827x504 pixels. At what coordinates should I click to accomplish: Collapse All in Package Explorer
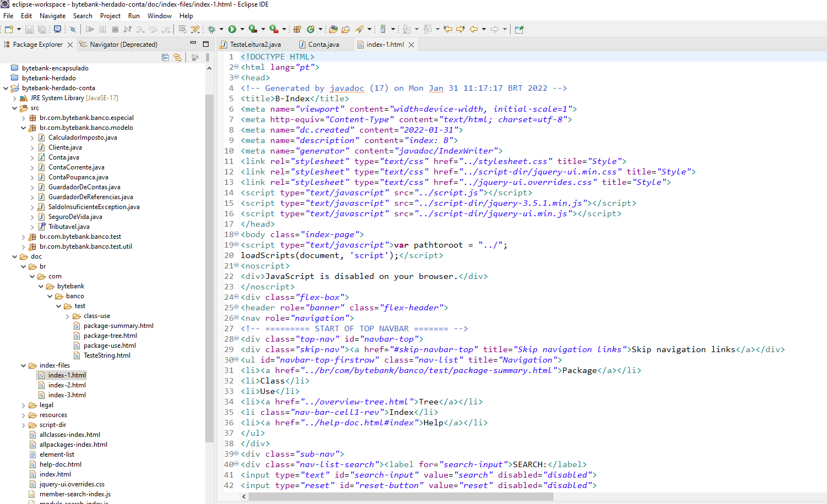point(165,57)
